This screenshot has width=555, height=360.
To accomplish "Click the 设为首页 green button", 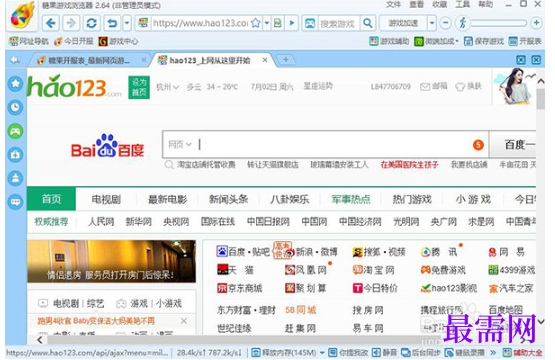I will pos(139,87).
